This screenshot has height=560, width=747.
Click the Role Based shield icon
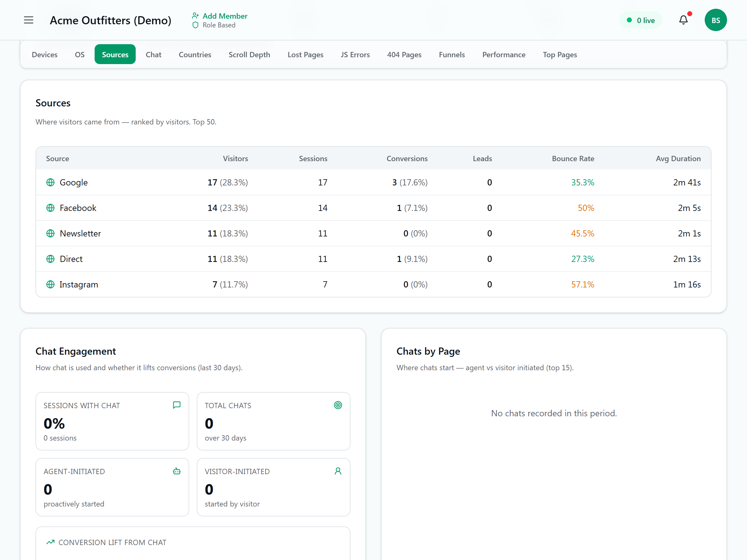click(x=195, y=25)
